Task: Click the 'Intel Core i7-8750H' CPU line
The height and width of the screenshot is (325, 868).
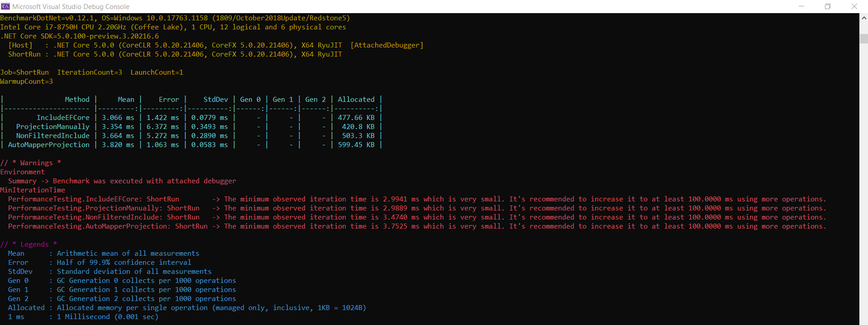Action: [173, 27]
